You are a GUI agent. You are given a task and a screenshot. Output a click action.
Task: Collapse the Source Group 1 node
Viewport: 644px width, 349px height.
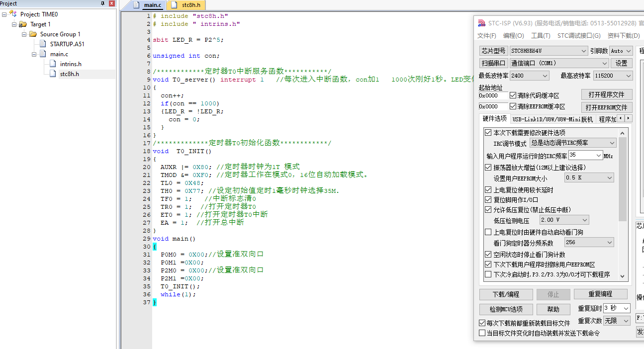[x=24, y=34]
